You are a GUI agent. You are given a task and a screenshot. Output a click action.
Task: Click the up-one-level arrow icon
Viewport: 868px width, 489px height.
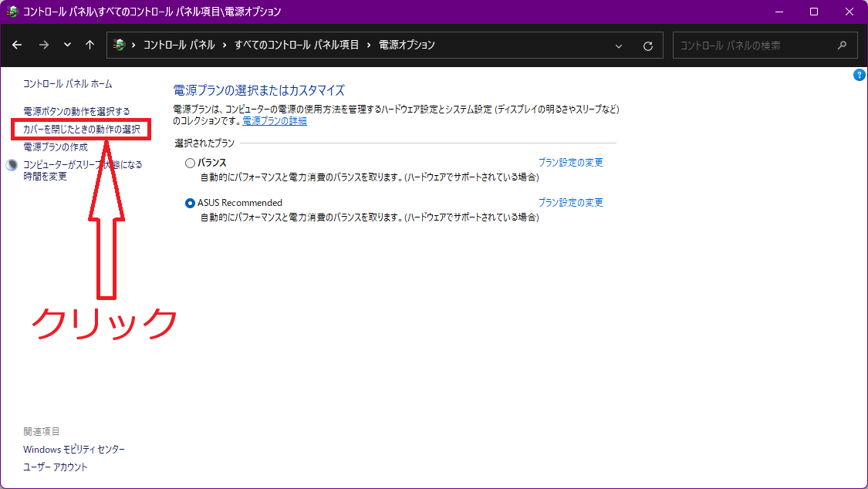[x=90, y=45]
